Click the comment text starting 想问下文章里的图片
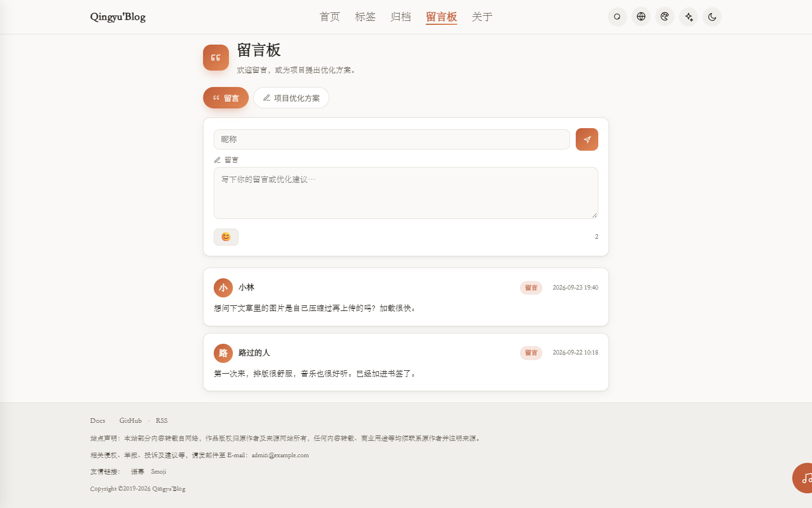This screenshot has height=508, width=812. [316, 308]
